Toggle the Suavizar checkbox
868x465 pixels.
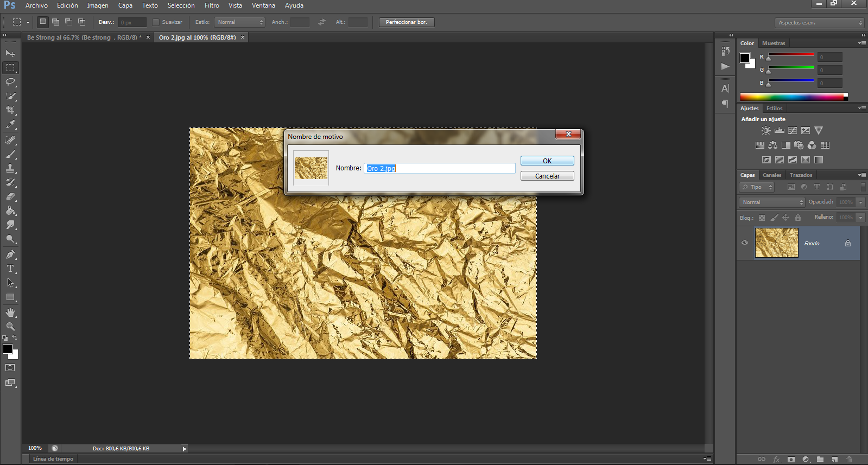[x=156, y=22]
